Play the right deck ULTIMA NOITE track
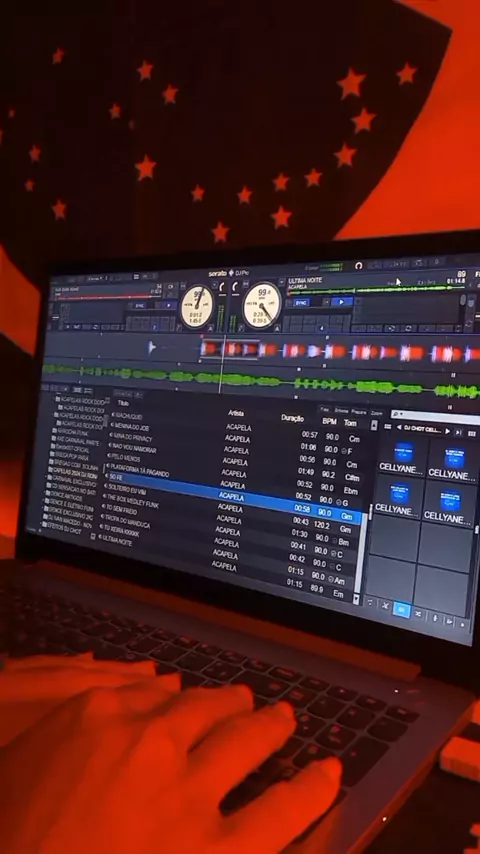 (x=342, y=301)
